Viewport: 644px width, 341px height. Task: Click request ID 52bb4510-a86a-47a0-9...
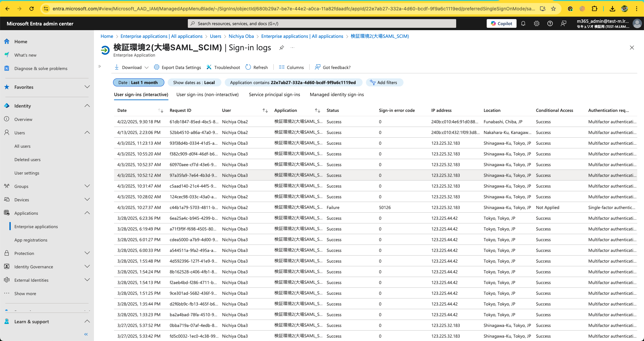pos(194,132)
